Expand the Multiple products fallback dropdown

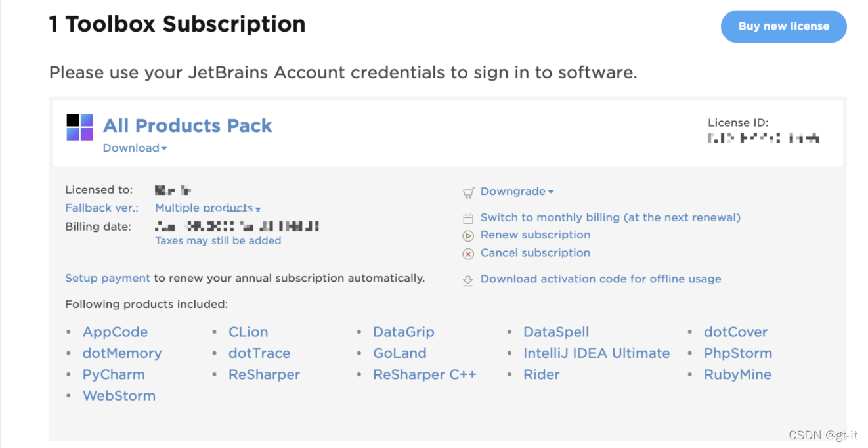[208, 208]
